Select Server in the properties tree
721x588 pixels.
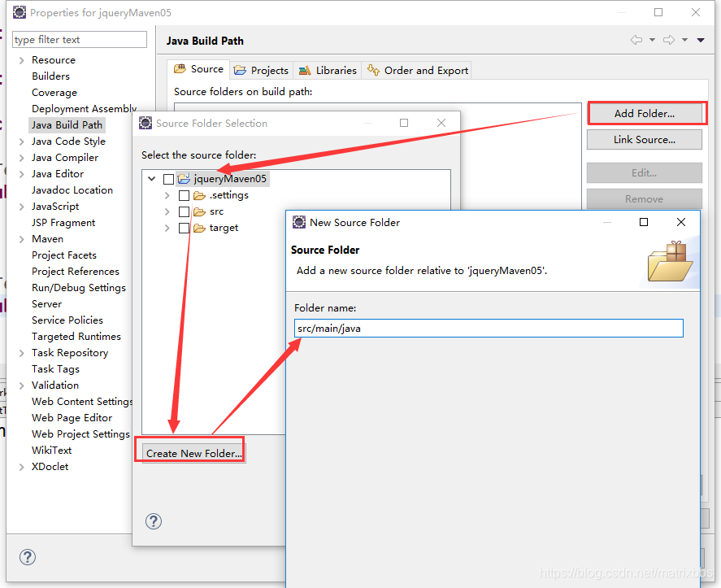pyautogui.click(x=46, y=304)
